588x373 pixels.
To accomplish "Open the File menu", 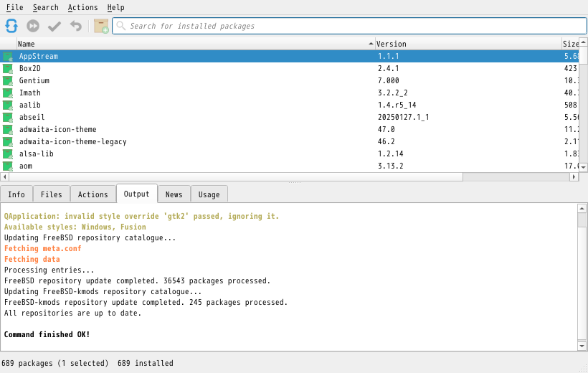I will pos(14,7).
